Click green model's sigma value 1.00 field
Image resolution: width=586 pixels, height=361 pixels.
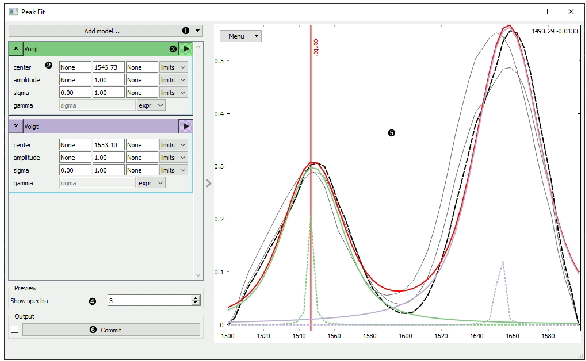(x=108, y=92)
